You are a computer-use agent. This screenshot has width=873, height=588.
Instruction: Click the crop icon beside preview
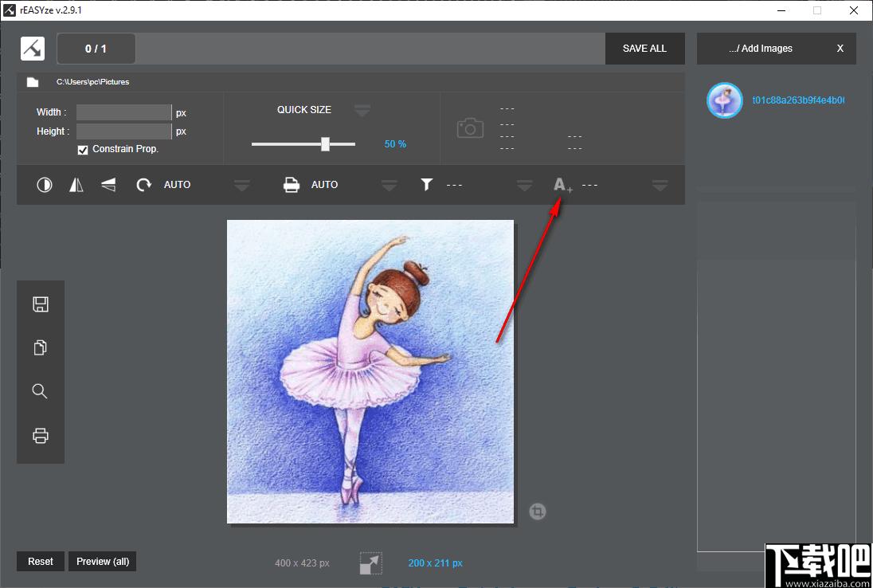538,512
